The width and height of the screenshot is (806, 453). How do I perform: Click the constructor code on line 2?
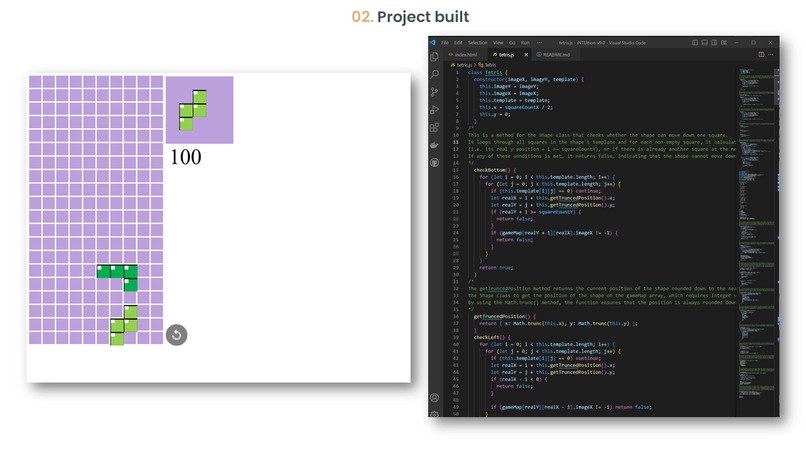click(x=528, y=79)
